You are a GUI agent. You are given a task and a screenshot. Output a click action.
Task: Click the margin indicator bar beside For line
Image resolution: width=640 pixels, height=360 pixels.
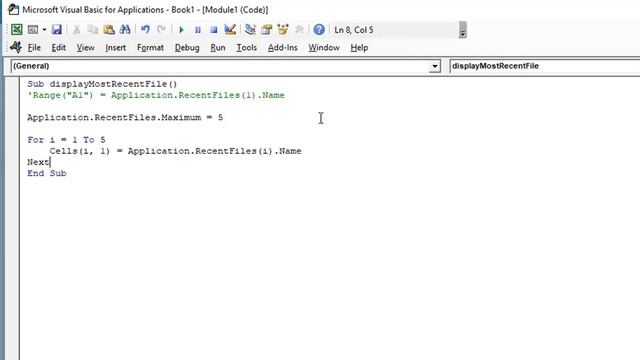tap(12, 140)
